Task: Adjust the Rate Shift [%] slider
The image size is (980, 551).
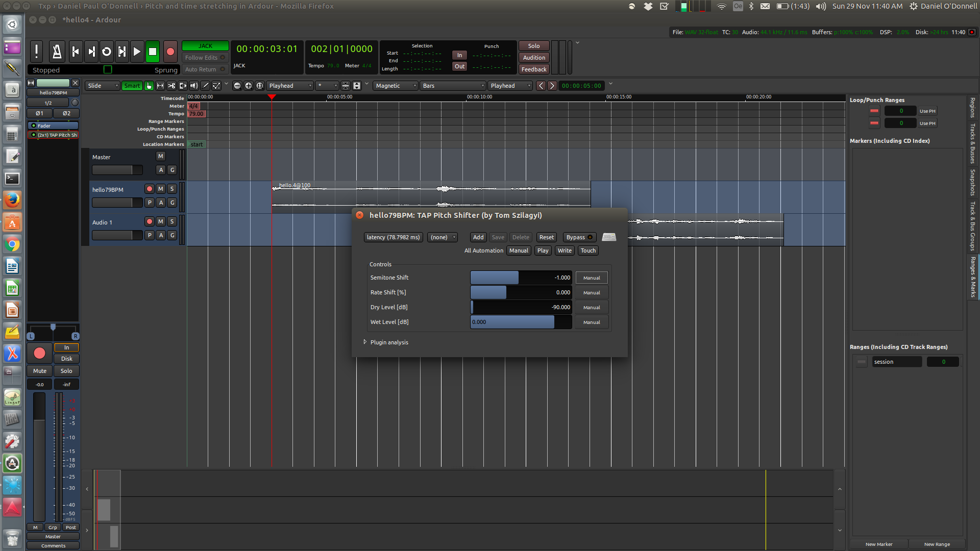Action: 521,293
